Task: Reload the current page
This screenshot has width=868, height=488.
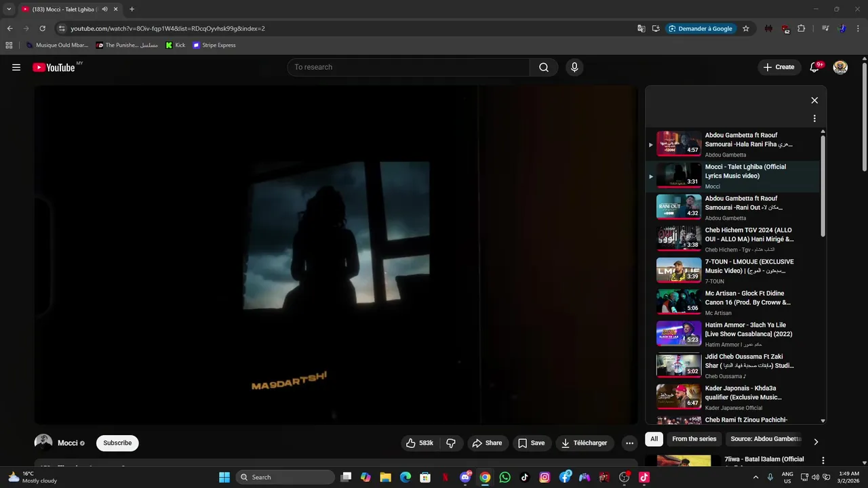Action: coord(42,28)
